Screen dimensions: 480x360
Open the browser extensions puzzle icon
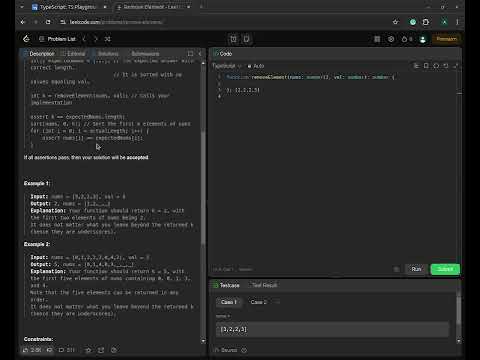426,22
